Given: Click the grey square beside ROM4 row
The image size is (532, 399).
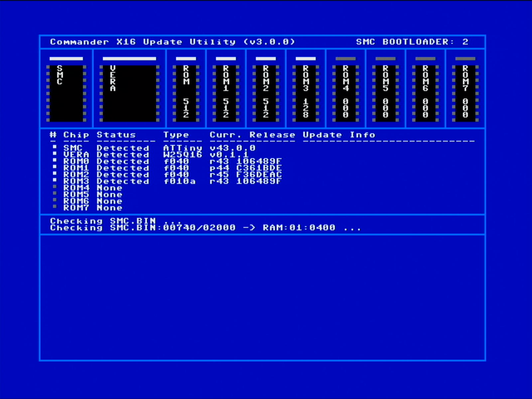Looking at the screenshot, I should 55,187.
